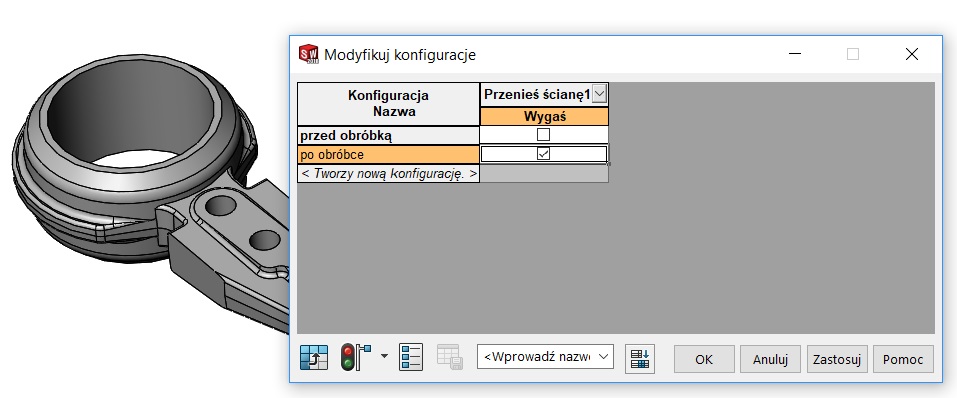Click the hide/show custom properties icon
The width and height of the screenshot is (957, 398).
tap(314, 358)
